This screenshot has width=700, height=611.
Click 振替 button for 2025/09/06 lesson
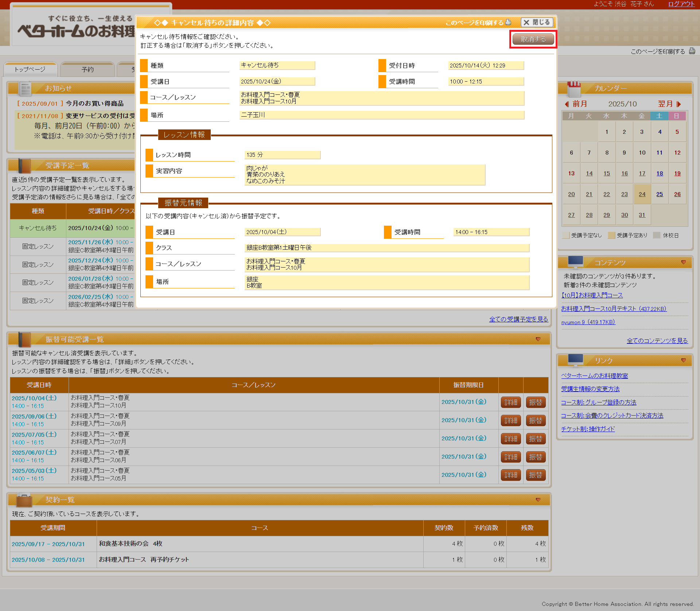pos(535,421)
